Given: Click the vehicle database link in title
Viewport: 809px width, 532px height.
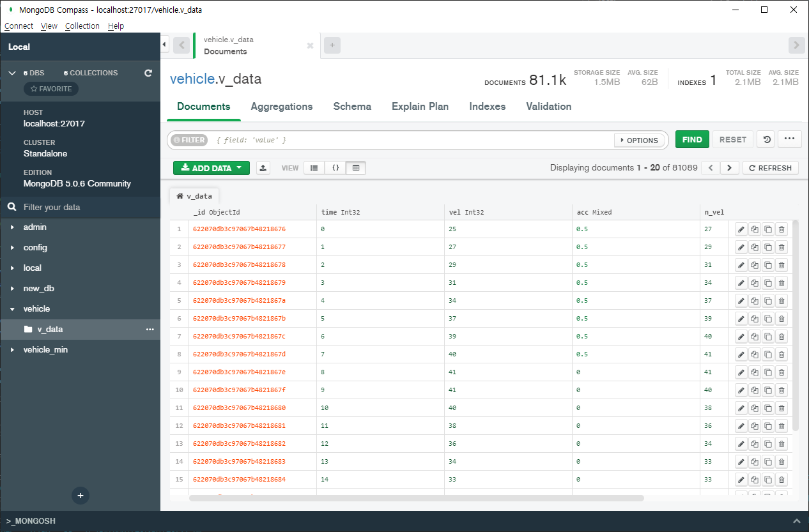Looking at the screenshot, I should (192, 79).
